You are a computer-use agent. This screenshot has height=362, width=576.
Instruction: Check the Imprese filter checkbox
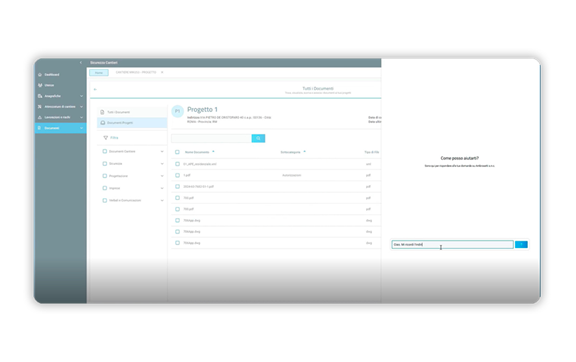[105, 188]
